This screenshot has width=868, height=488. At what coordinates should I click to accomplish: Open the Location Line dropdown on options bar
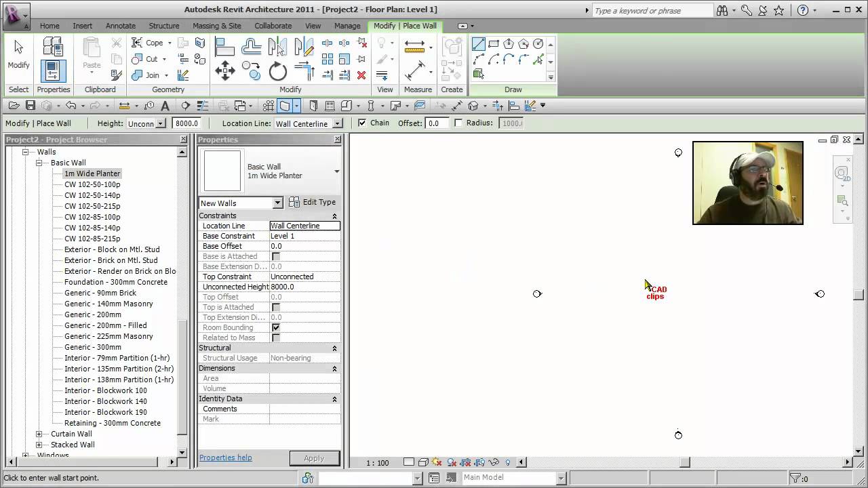point(337,123)
